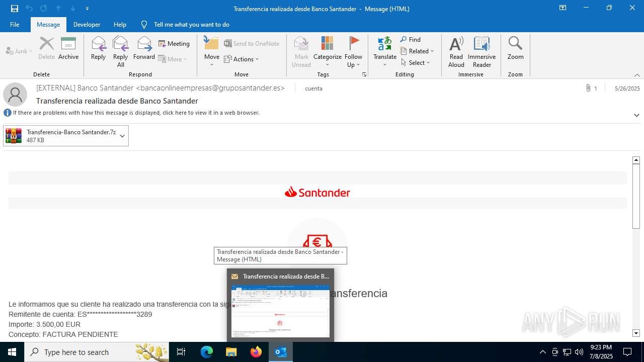Click the Delete message icon

pos(46,49)
